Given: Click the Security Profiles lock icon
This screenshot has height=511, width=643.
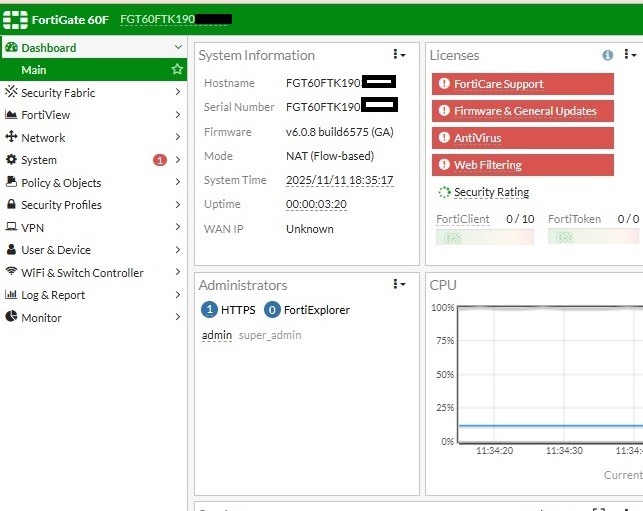Looking at the screenshot, I should tap(11, 204).
